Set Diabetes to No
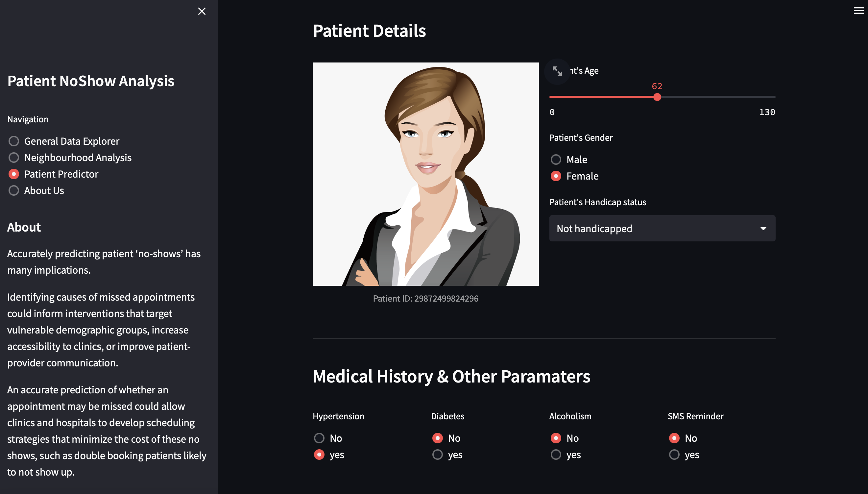 point(437,438)
